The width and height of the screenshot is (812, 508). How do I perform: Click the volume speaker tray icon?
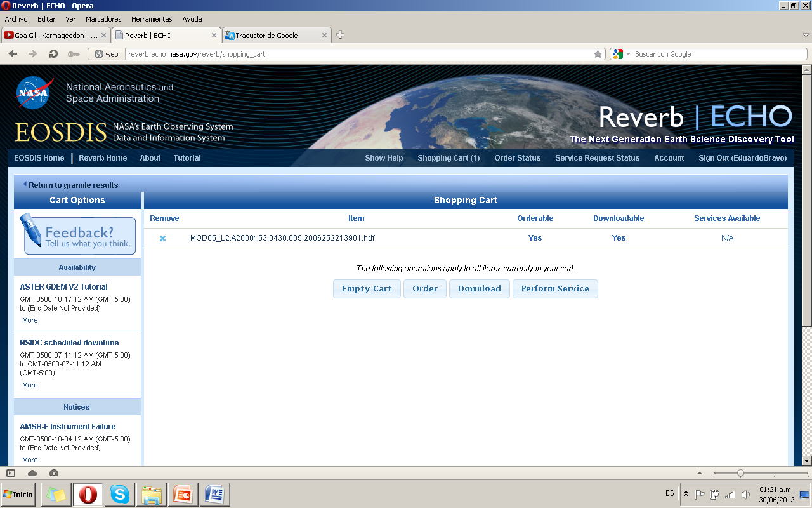[x=746, y=494]
